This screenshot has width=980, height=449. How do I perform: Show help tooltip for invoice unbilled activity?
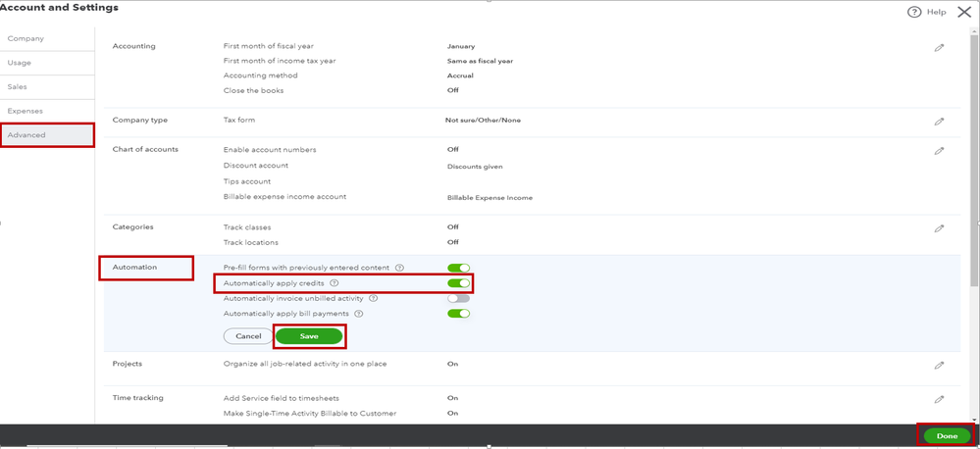pyautogui.click(x=373, y=298)
